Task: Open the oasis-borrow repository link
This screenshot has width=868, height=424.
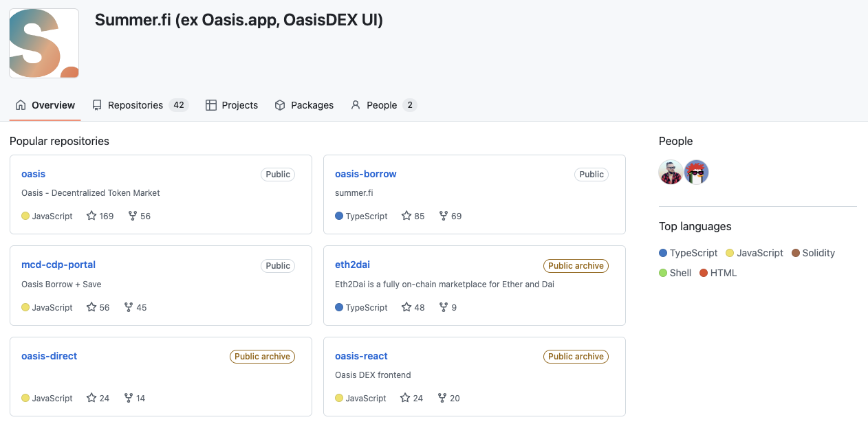Action: [366, 174]
